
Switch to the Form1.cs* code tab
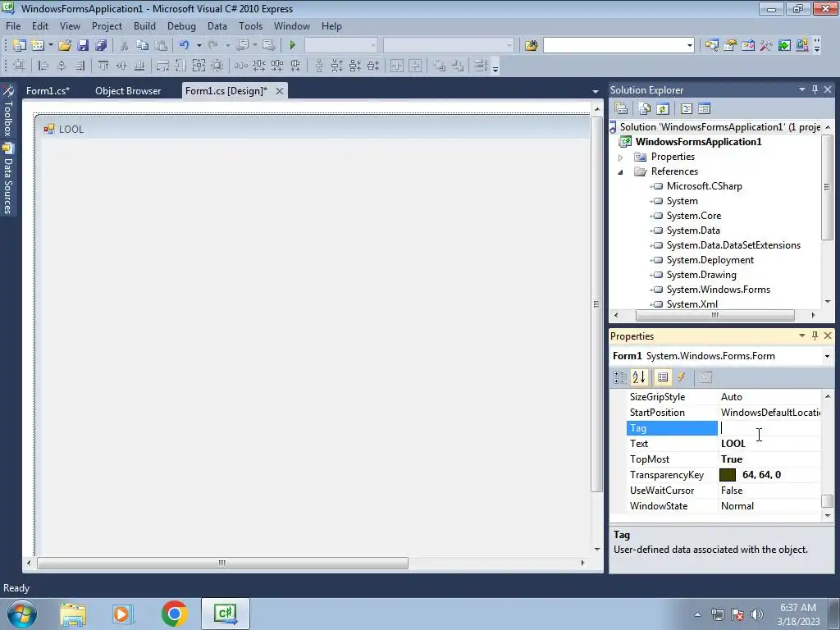(x=48, y=91)
